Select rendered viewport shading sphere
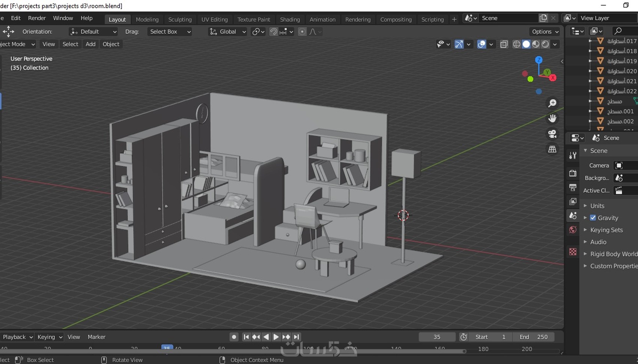 [x=545, y=44]
